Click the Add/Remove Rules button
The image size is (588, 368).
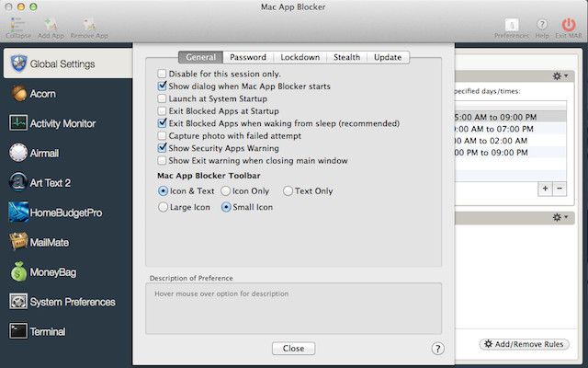524,344
